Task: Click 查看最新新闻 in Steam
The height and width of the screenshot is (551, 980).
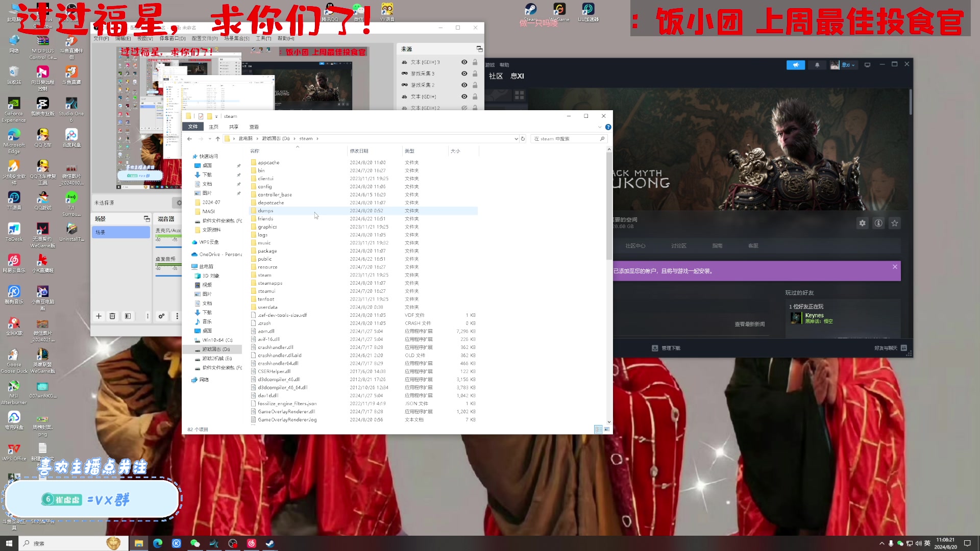Action: (749, 324)
